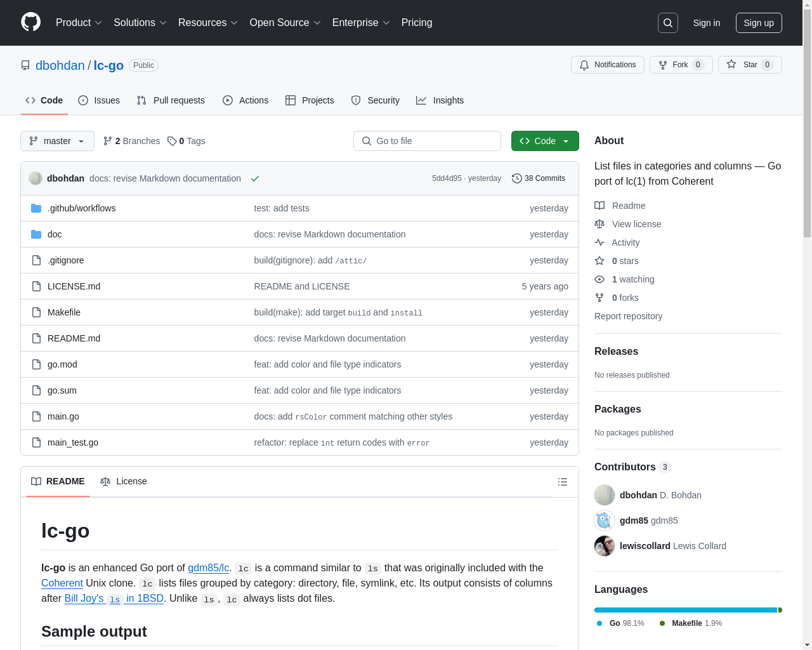
Task: Click the 0 forks icon
Action: pyautogui.click(x=599, y=298)
